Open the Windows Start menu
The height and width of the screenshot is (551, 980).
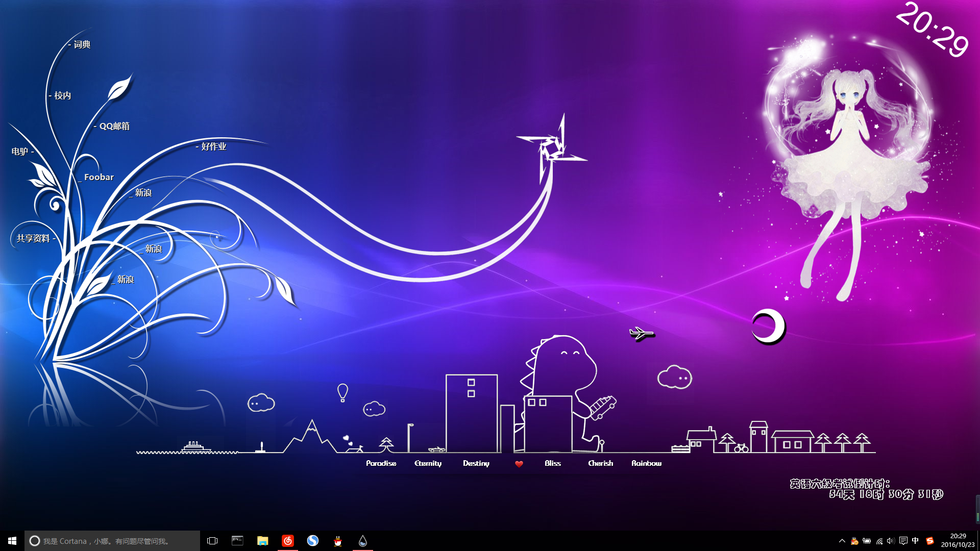[x=12, y=541]
